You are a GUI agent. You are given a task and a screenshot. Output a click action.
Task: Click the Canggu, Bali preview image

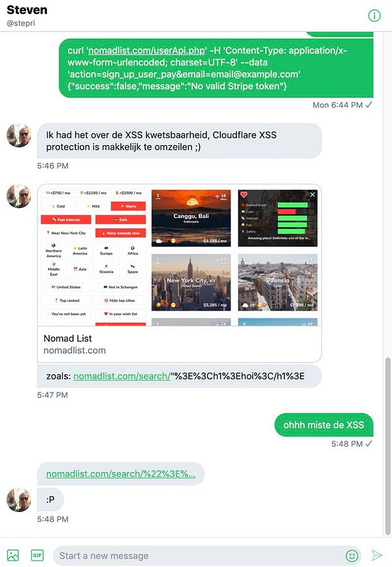tap(191, 218)
